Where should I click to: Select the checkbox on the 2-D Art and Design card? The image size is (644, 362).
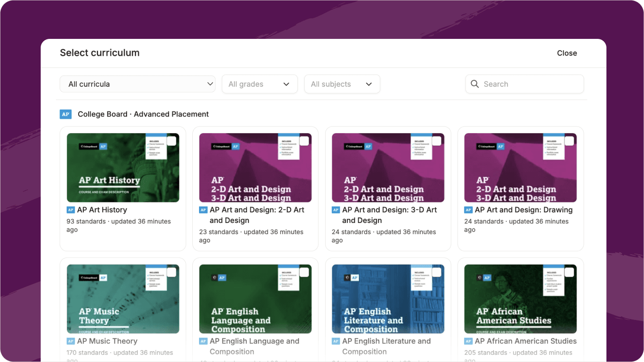click(x=304, y=141)
